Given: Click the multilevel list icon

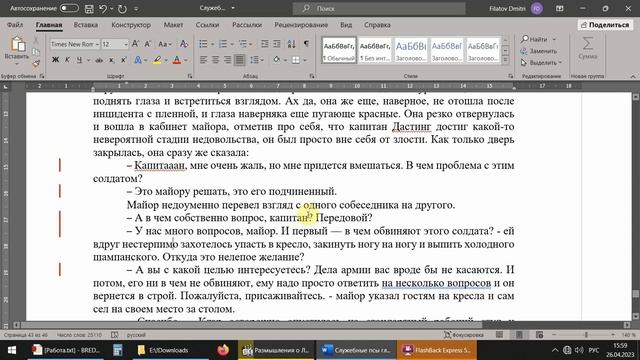Looking at the screenshot, I should click(x=243, y=44).
